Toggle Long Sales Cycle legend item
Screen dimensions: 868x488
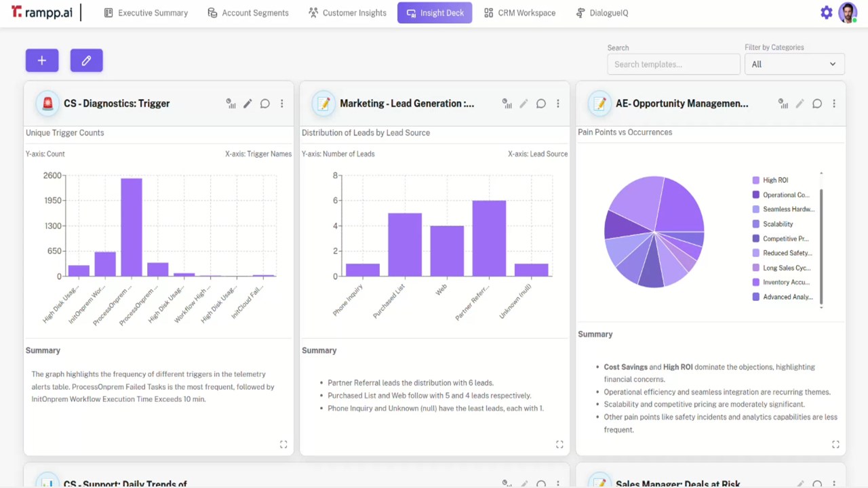pos(781,268)
